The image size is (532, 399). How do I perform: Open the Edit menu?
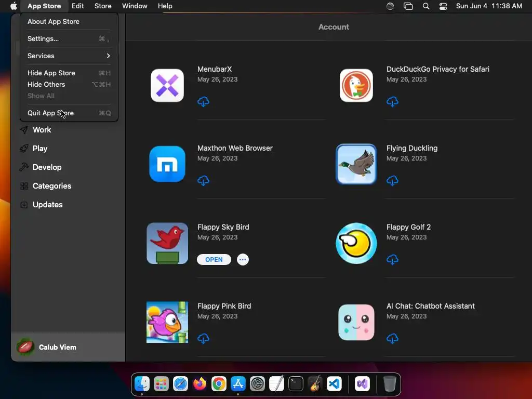pyautogui.click(x=78, y=6)
